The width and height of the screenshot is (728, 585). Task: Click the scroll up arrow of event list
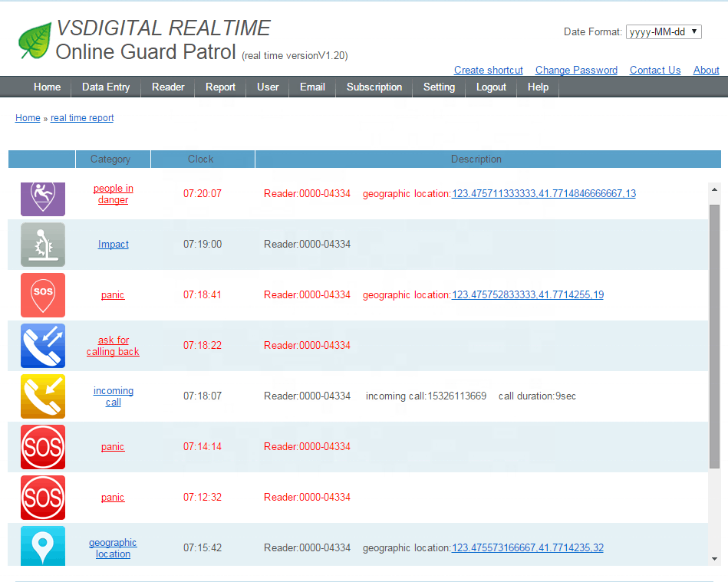tap(714, 189)
